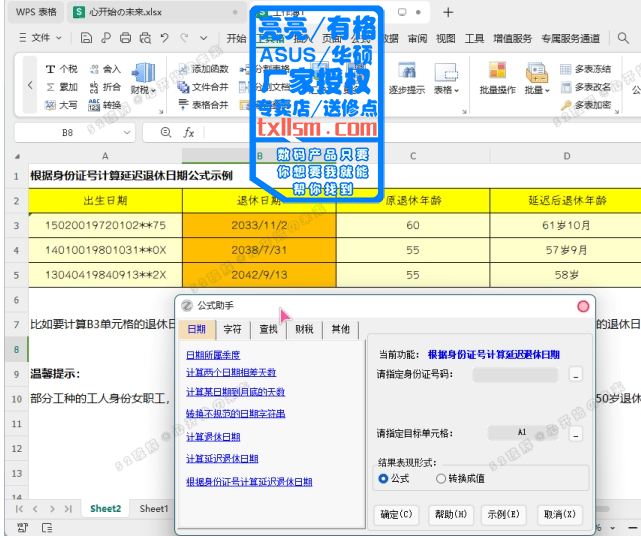The width and height of the screenshot is (641, 538).
Task: Click the 累加 sum tool
Action: (62, 87)
